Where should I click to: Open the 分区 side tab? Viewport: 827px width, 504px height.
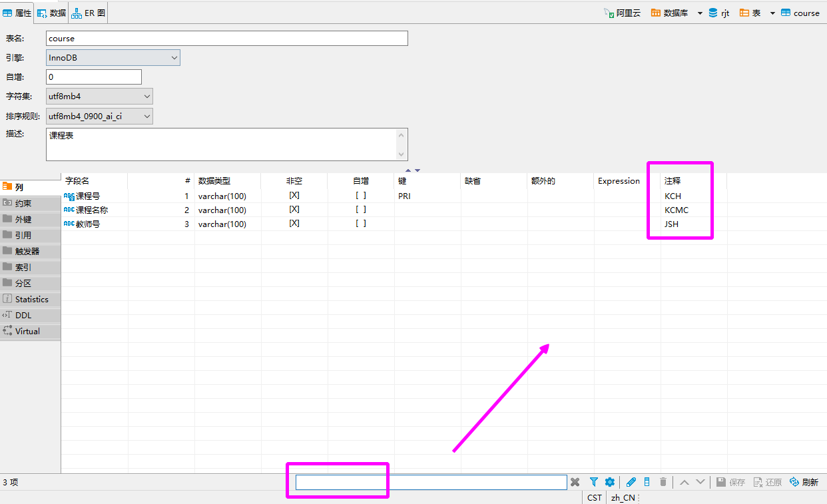pos(31,283)
